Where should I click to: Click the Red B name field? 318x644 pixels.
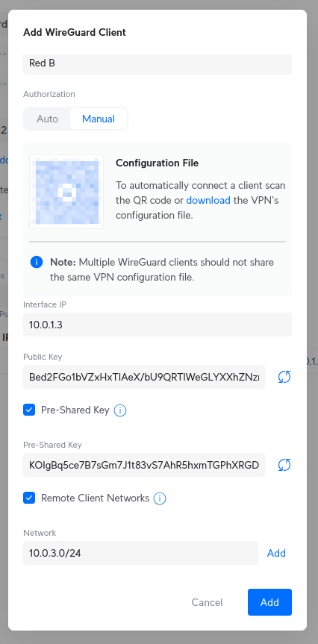(158, 64)
